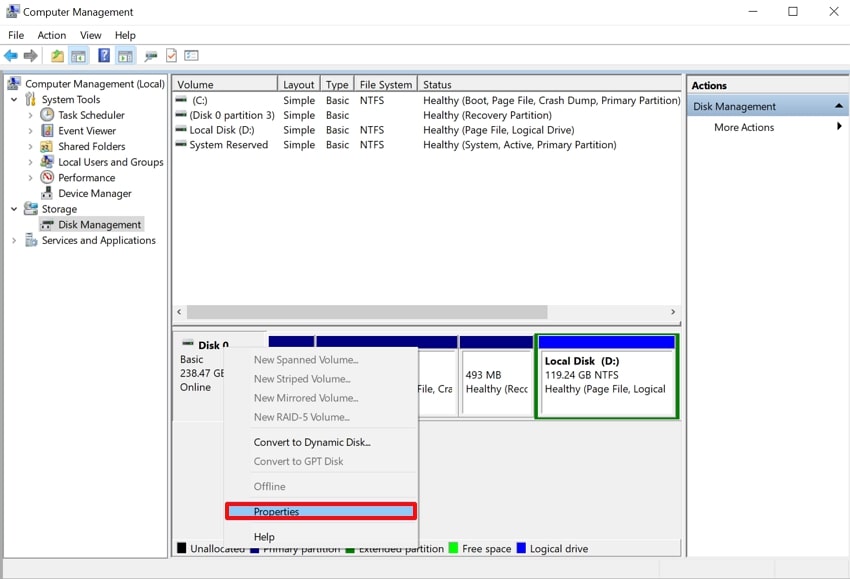Select the Device Manager icon

[47, 193]
